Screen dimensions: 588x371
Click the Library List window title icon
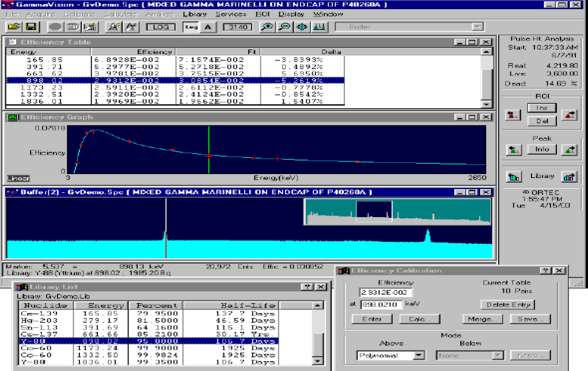point(22,286)
